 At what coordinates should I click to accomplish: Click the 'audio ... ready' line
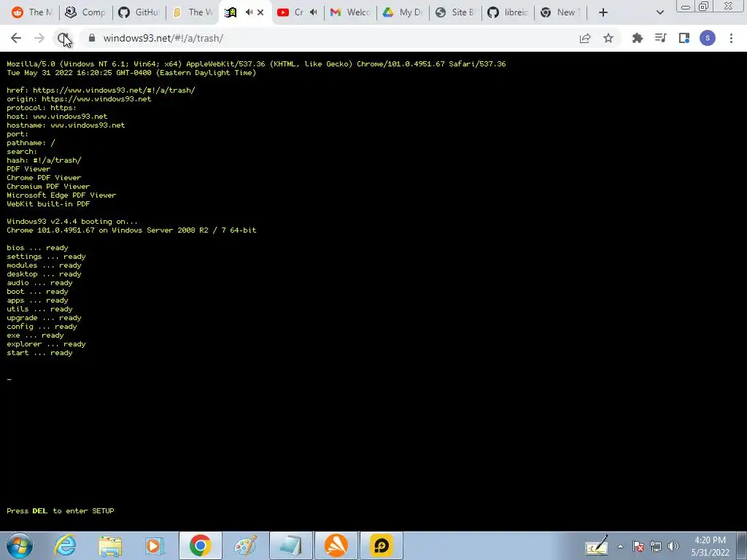tap(39, 283)
